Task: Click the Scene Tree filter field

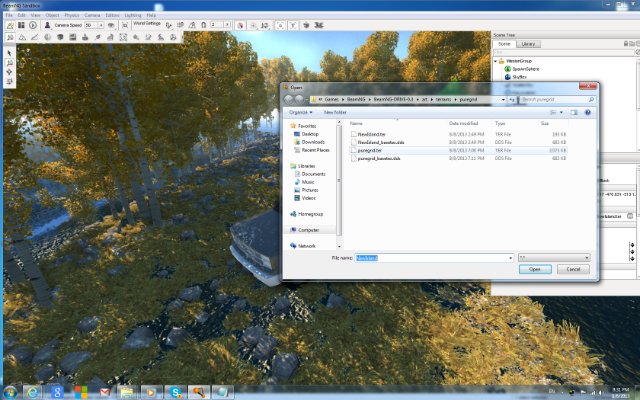Action: 563,53
